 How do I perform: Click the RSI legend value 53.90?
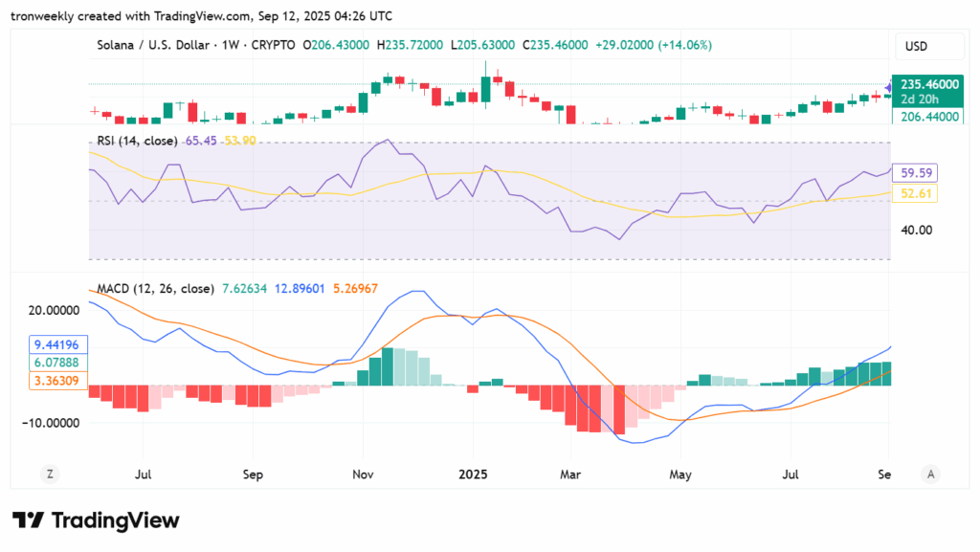coord(240,141)
